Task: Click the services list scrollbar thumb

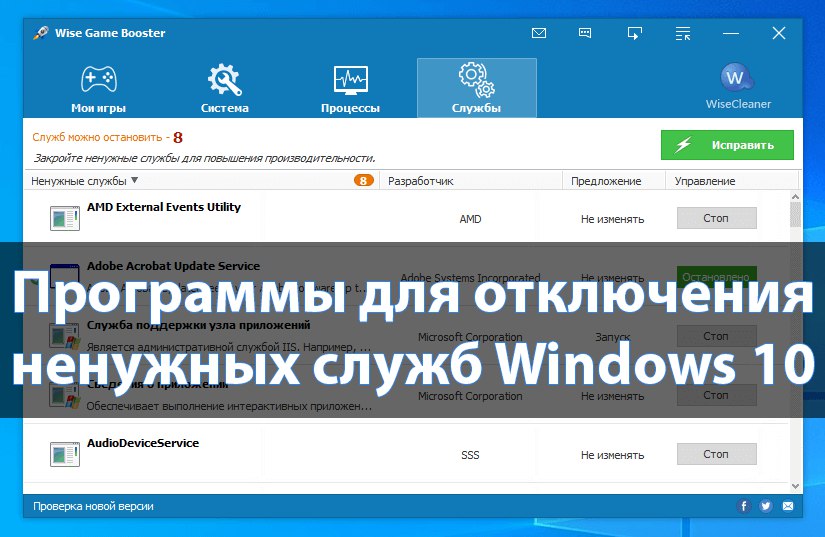Action: pyautogui.click(x=796, y=215)
